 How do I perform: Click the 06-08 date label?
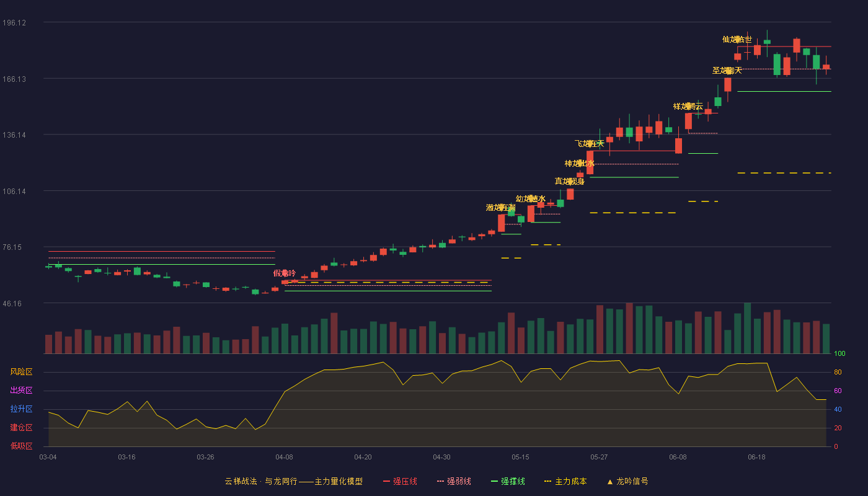tap(678, 457)
